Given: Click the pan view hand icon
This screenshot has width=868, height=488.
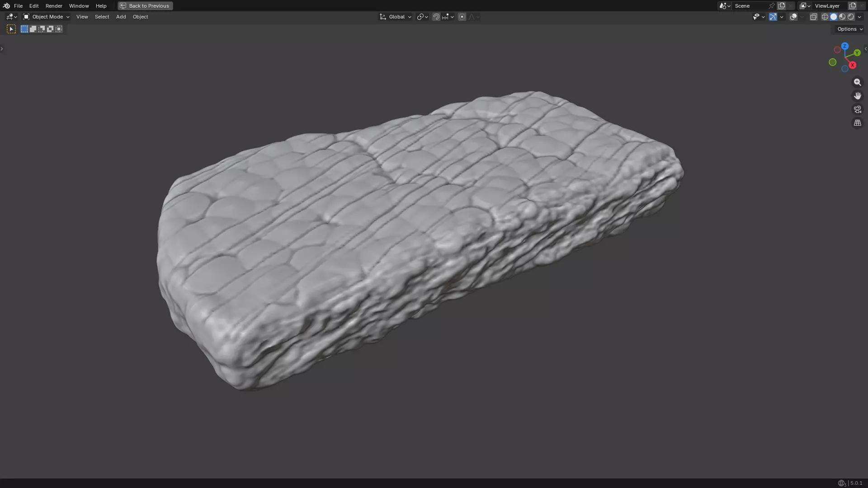Looking at the screenshot, I should 857,96.
